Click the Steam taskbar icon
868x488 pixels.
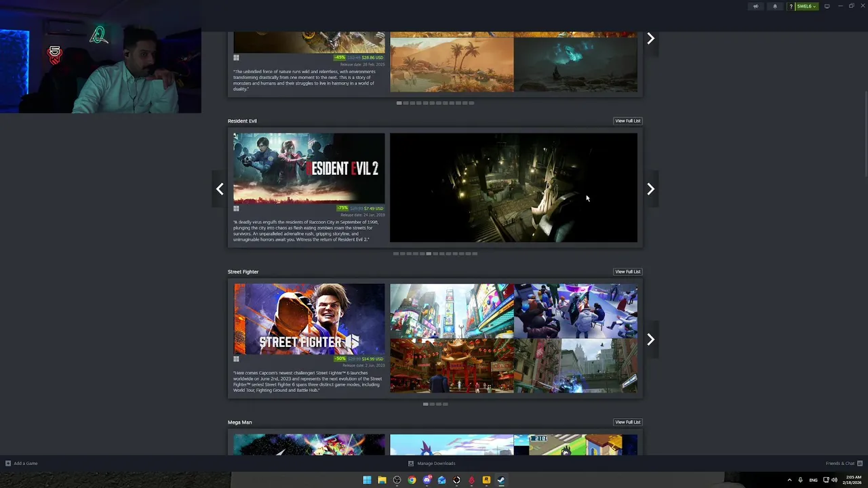click(501, 480)
